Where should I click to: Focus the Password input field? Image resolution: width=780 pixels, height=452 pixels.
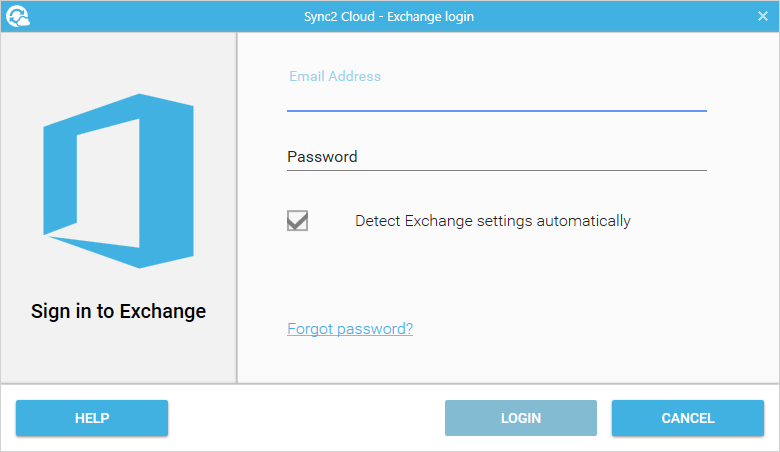click(496, 157)
